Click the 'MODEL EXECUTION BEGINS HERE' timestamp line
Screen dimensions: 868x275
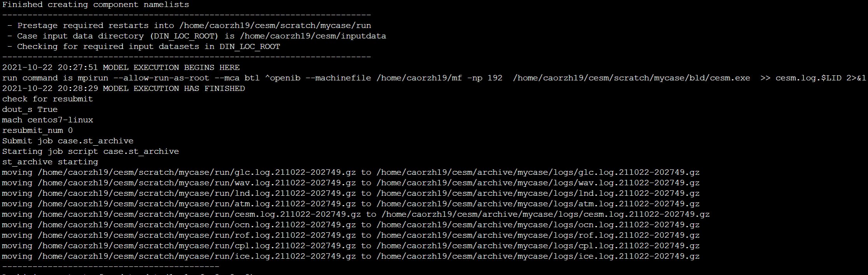tap(121, 68)
